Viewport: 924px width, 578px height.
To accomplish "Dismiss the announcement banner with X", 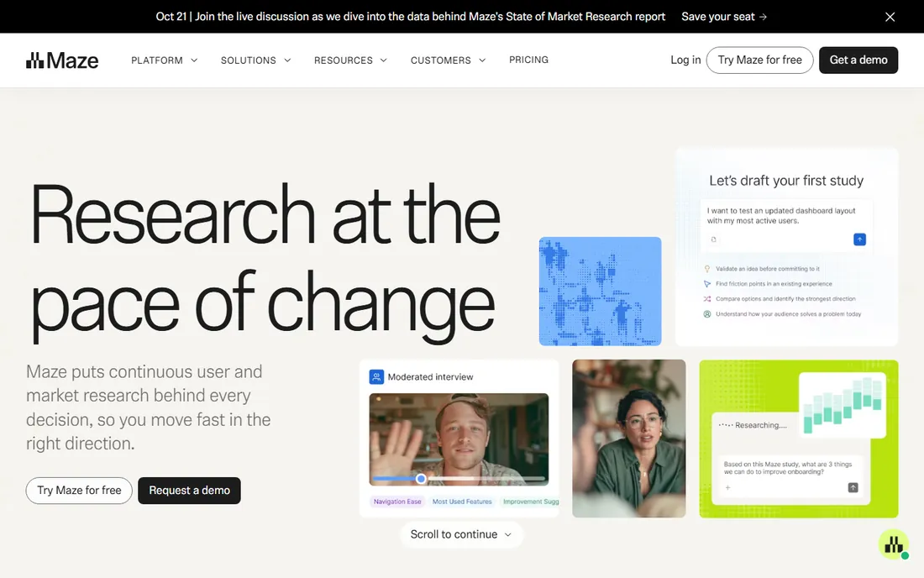I will tap(890, 17).
